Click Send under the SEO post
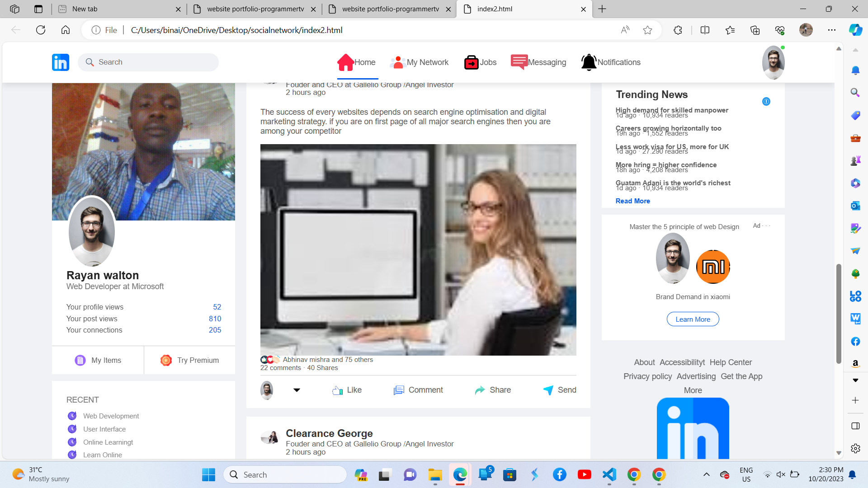868x488 pixels. [560, 390]
